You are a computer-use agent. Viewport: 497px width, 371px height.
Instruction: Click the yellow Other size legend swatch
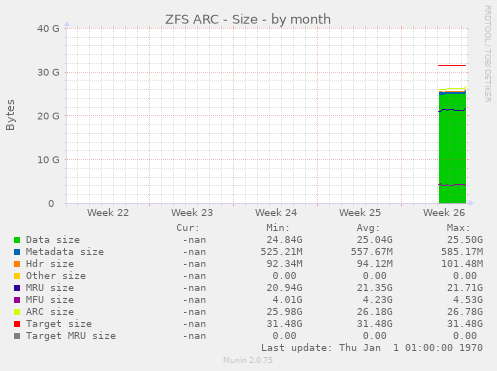point(17,276)
